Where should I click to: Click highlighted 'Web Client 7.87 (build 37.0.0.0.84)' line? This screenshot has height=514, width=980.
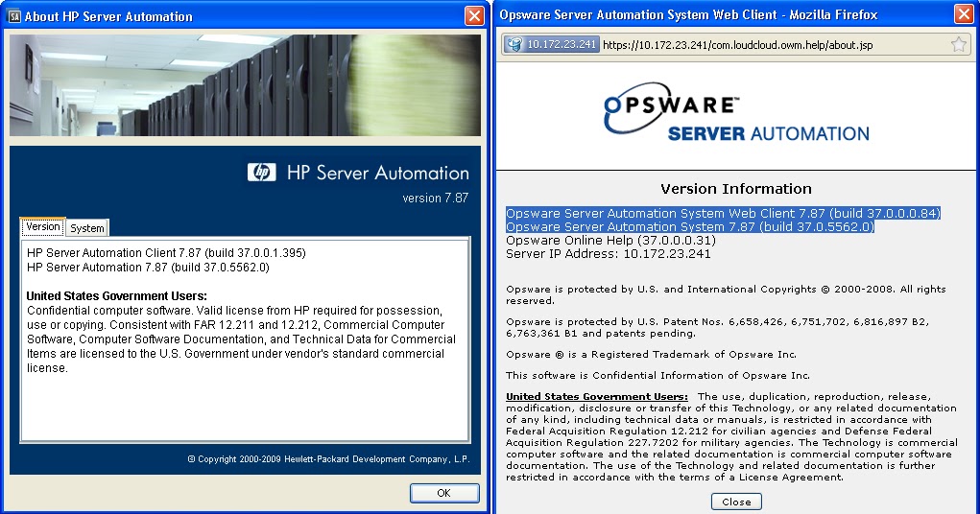[x=723, y=214]
